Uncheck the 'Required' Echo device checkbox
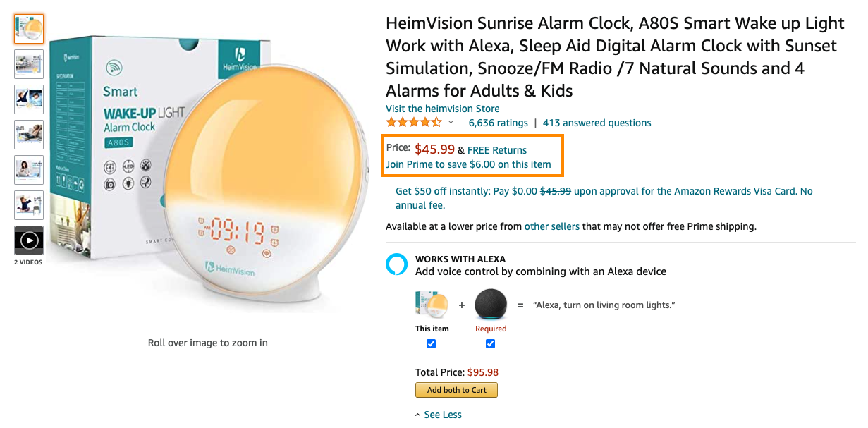The image size is (868, 428). [491, 344]
